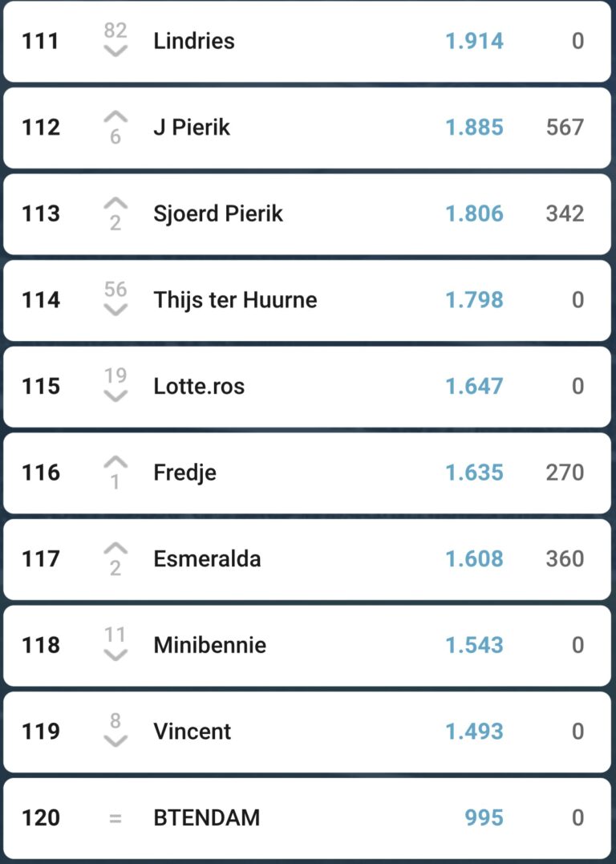Click the up arrow beside Fredje
This screenshot has width=616, height=864.
[115, 462]
